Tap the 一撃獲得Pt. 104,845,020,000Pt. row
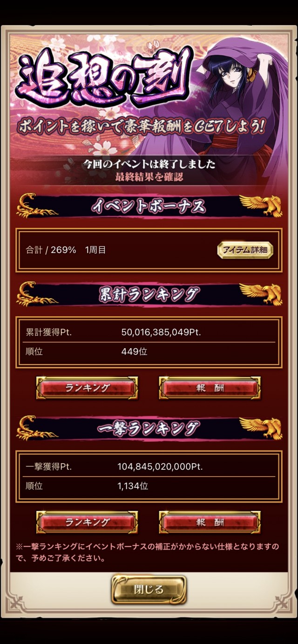Screen dimensions: 298x644 tap(149, 467)
